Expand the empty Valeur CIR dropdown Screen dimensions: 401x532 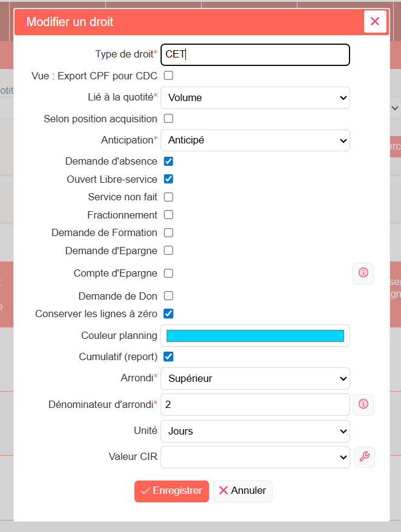(x=256, y=458)
